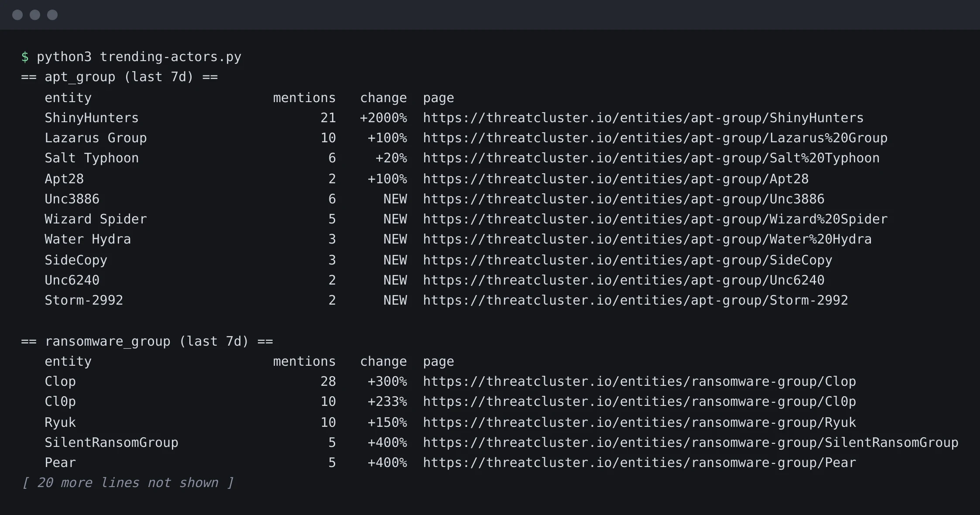
Task: Open the ransomware-group/Cl0p URL
Action: [x=639, y=402]
